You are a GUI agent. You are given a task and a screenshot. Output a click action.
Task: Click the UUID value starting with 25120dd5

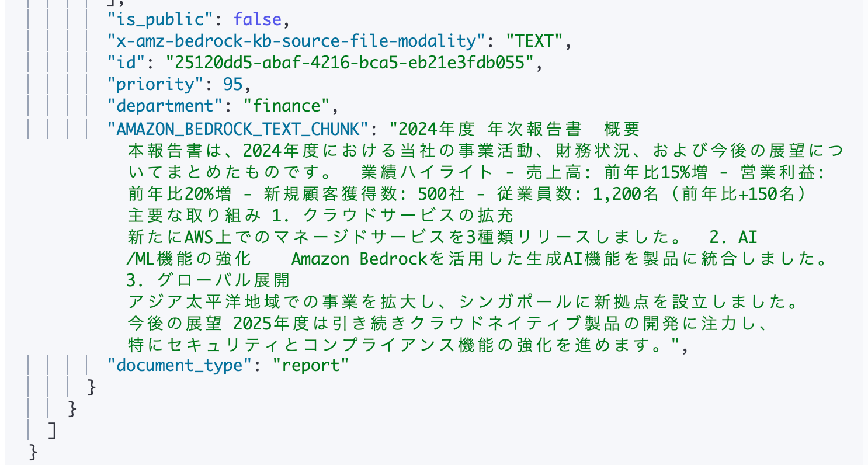pyautogui.click(x=350, y=63)
